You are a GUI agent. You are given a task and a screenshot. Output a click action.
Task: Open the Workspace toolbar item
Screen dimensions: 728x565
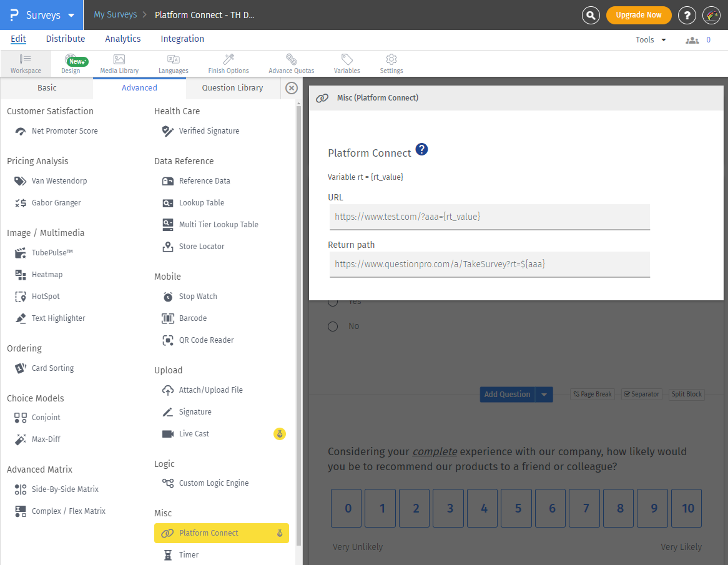pyautogui.click(x=26, y=64)
